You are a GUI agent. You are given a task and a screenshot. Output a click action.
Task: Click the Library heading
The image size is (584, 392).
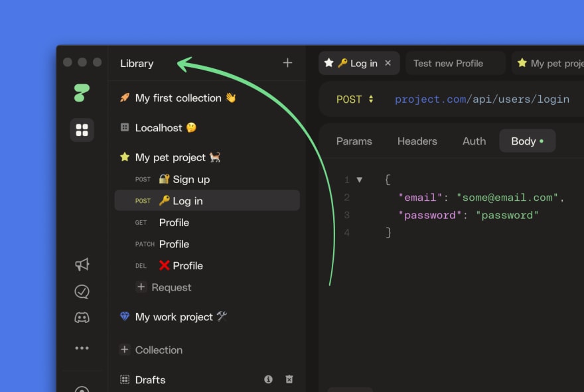tap(137, 63)
